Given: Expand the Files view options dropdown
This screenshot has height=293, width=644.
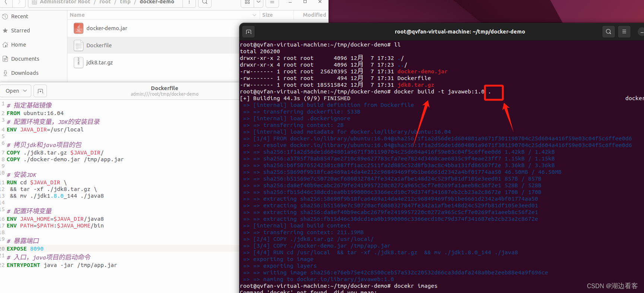Looking at the screenshot, I should (x=258, y=2).
